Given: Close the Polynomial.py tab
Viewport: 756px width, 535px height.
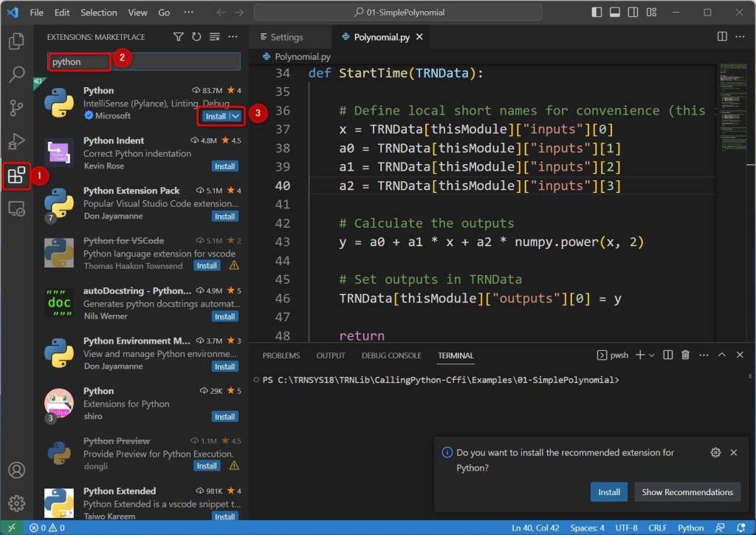Looking at the screenshot, I should point(419,37).
